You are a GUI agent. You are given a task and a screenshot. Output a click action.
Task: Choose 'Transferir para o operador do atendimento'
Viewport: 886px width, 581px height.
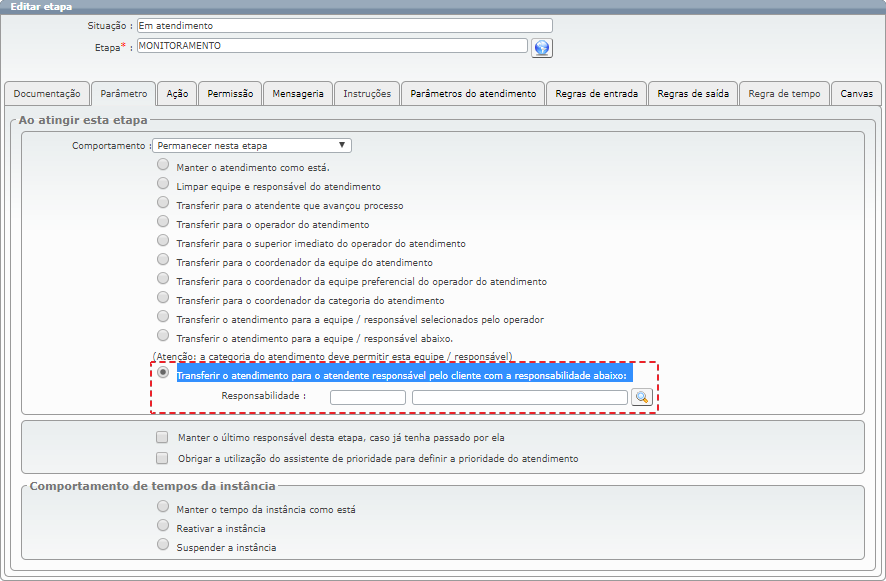click(163, 223)
